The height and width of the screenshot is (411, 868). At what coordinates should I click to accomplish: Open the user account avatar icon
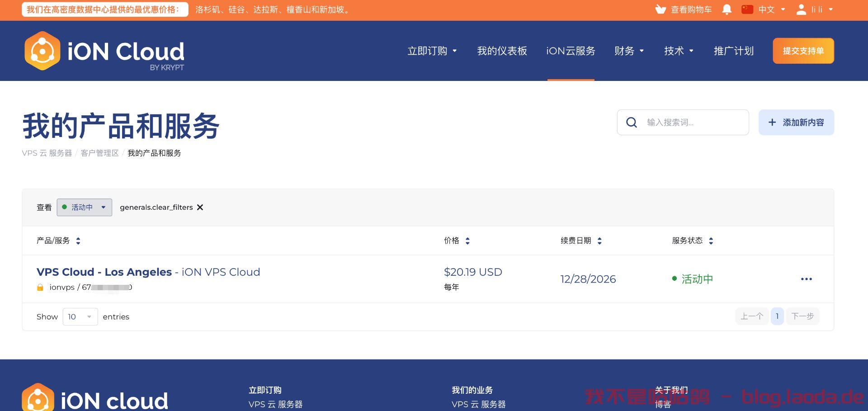(801, 9)
